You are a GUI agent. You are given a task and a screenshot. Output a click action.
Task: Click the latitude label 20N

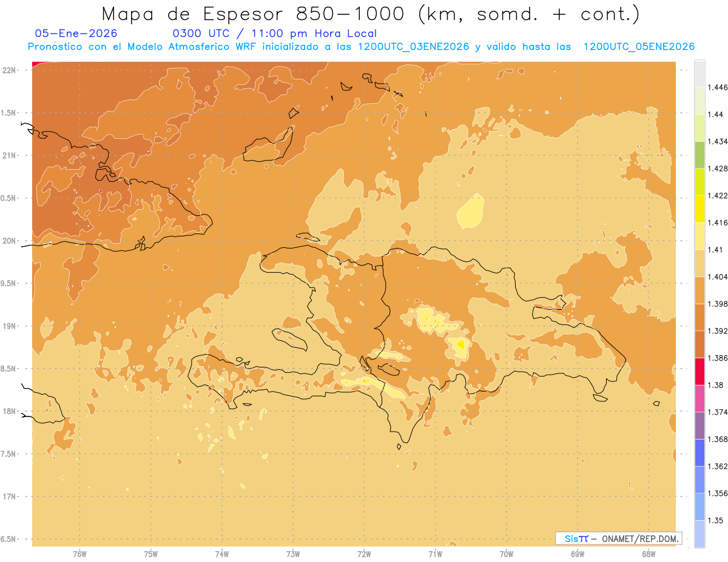(x=10, y=241)
